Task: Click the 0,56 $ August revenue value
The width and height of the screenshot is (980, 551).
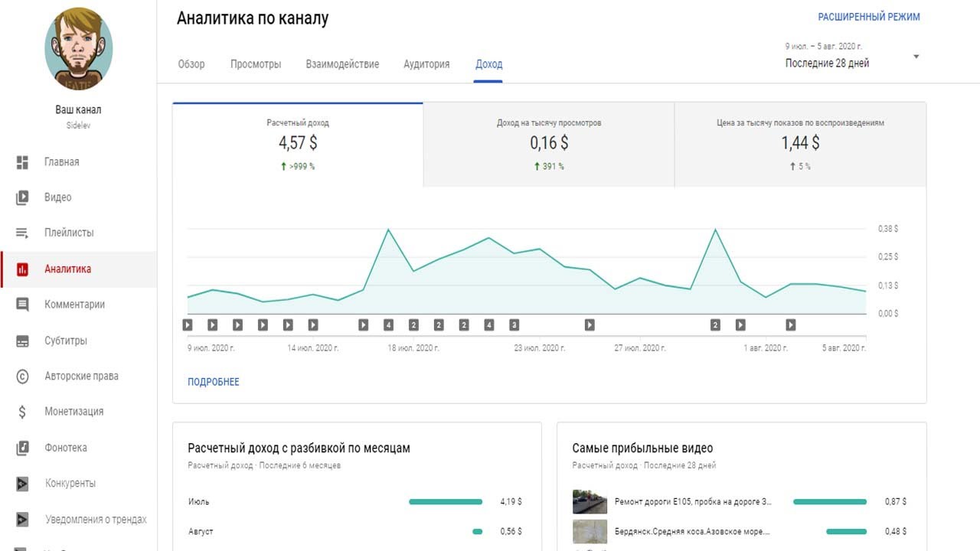Action: pos(511,531)
